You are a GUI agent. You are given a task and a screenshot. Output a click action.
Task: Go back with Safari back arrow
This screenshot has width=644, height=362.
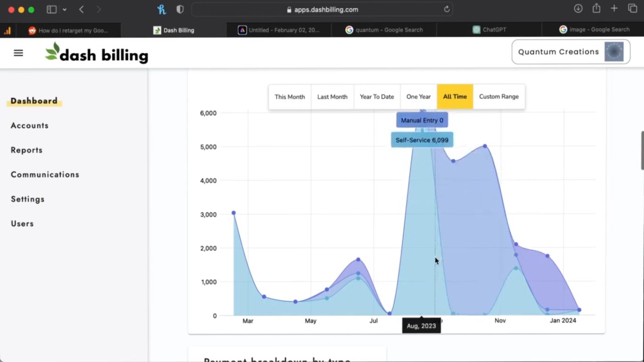[82, 9]
